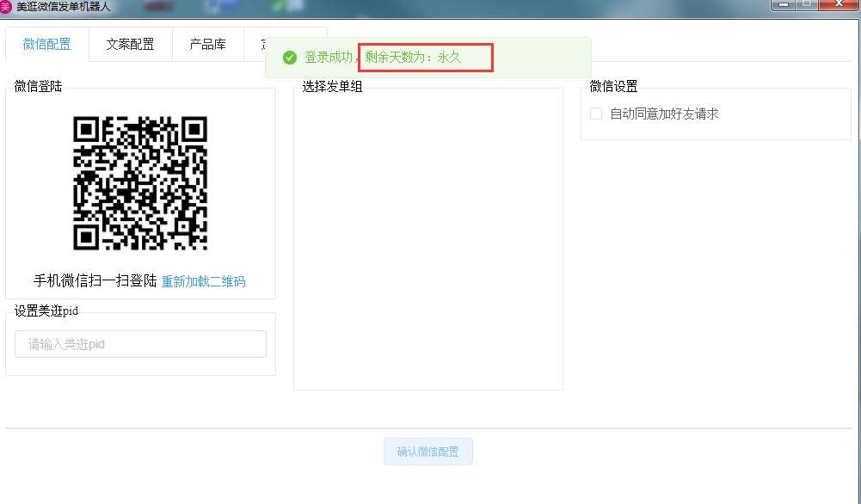This screenshot has height=504, width=861.
Task: Enable 自动同意加好友请求 checkbox
Action: pos(596,114)
